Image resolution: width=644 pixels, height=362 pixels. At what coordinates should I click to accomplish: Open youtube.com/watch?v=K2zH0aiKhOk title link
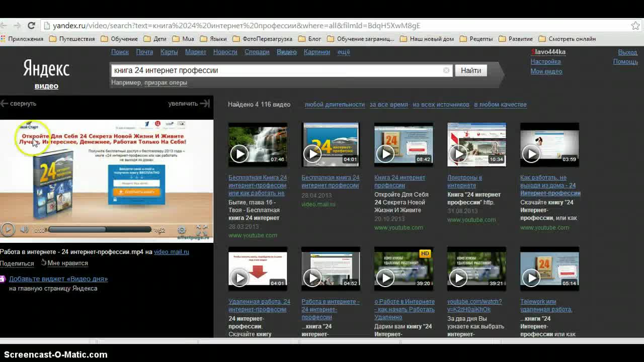tap(474, 306)
